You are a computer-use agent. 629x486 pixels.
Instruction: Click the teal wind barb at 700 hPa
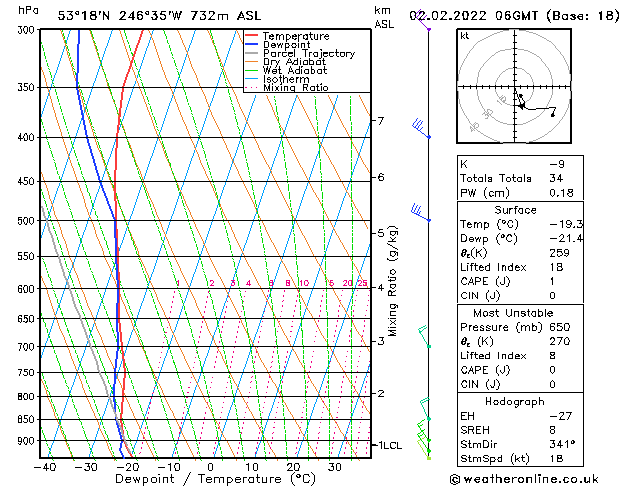coord(424,336)
